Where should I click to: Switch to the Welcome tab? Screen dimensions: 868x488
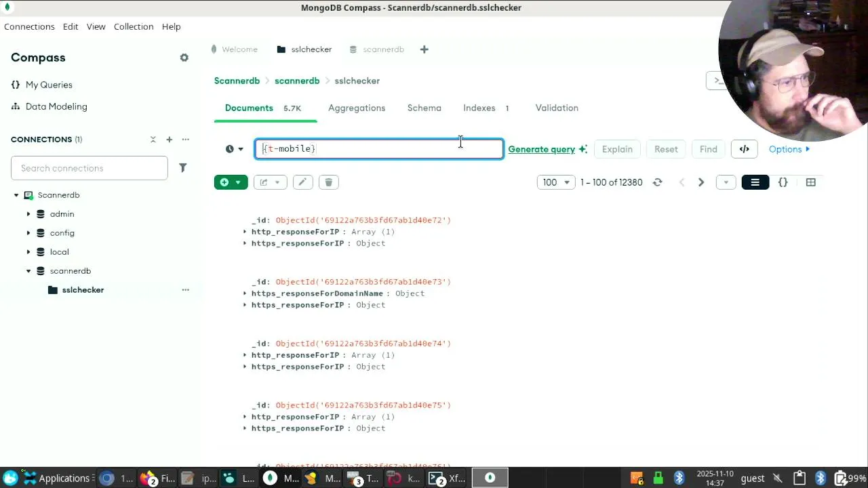click(234, 49)
